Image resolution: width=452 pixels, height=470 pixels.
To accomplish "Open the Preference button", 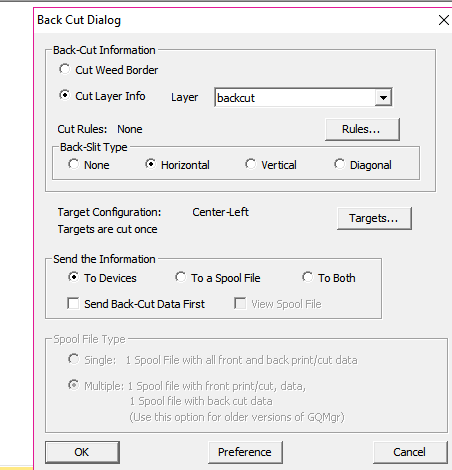I will pyautogui.click(x=245, y=452).
